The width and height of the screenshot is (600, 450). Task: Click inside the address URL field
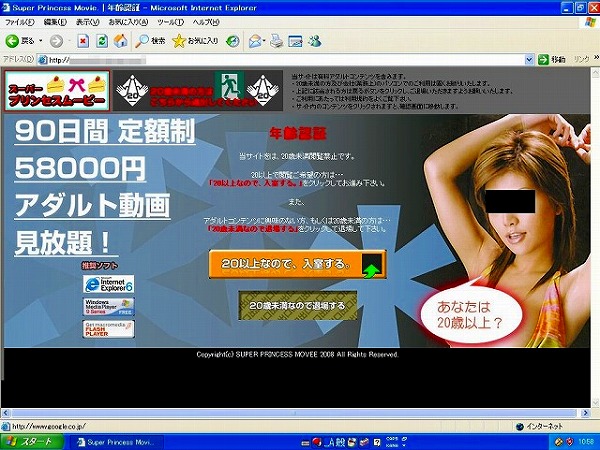click(283, 60)
